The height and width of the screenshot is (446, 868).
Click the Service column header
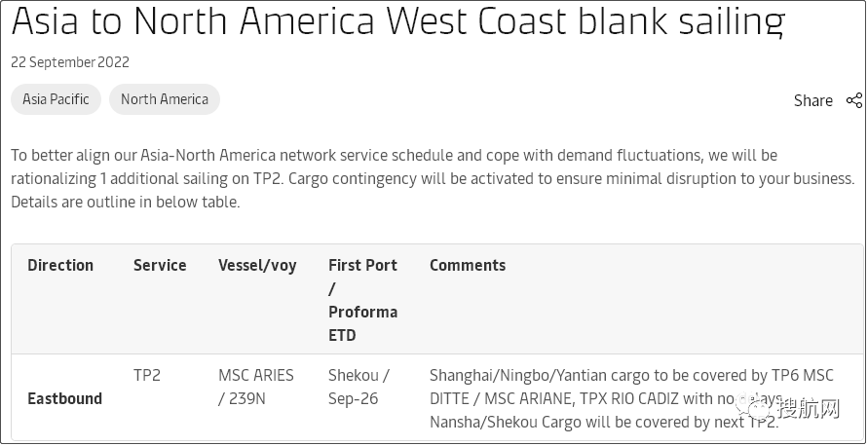pyautogui.click(x=160, y=265)
